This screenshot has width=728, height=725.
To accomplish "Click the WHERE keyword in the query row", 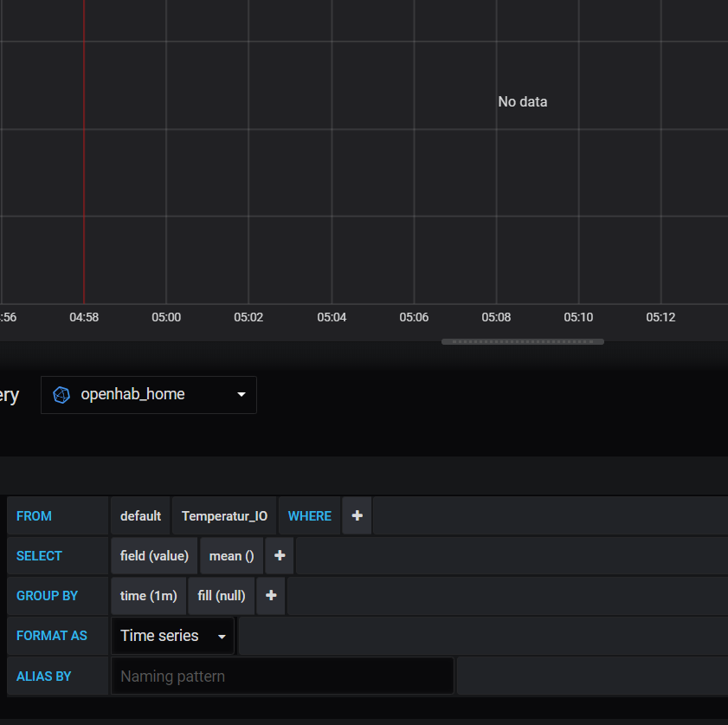I will [x=309, y=515].
